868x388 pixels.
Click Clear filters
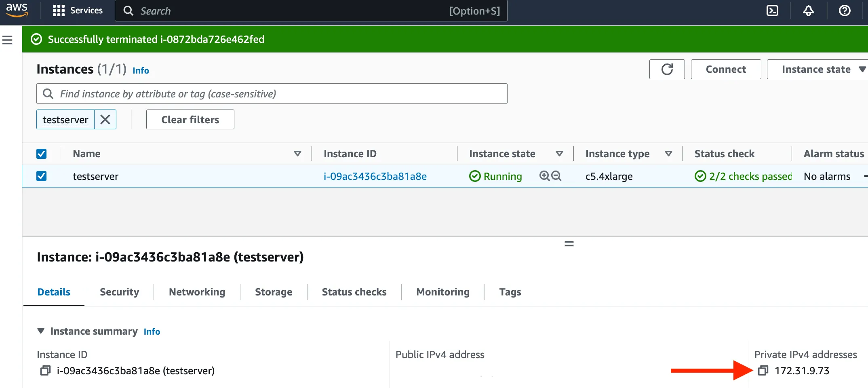pyautogui.click(x=190, y=120)
